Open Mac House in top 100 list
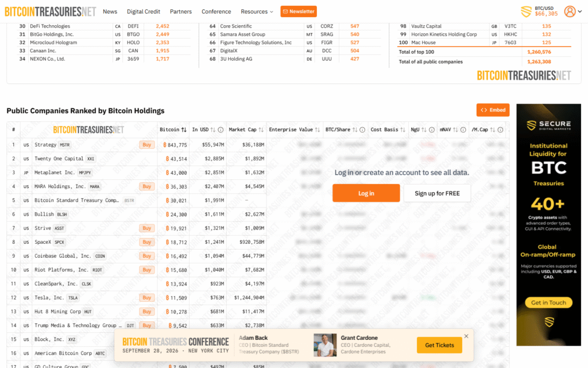 click(x=423, y=43)
